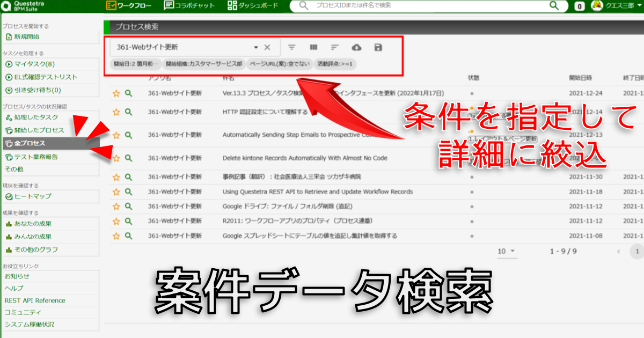Go to the previous results page arrow

[x=619, y=251]
